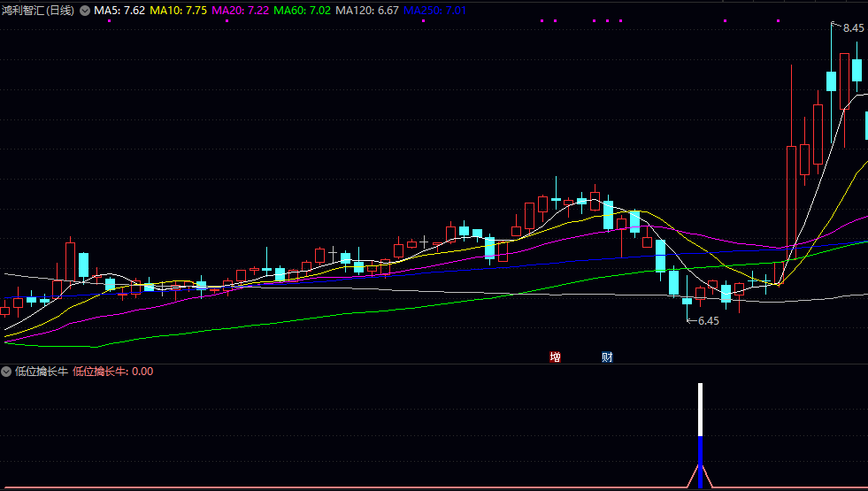Image resolution: width=868 pixels, height=491 pixels.
Task: Click the first magenta dot marker atop the chart
Action: click(x=109, y=20)
